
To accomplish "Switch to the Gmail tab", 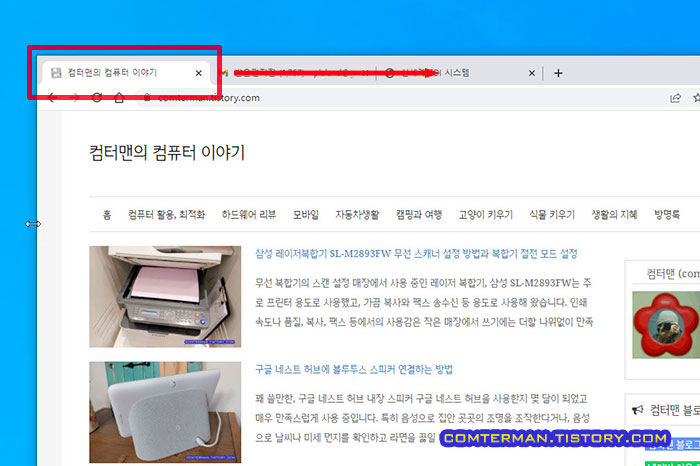I will pyautogui.click(x=296, y=73).
